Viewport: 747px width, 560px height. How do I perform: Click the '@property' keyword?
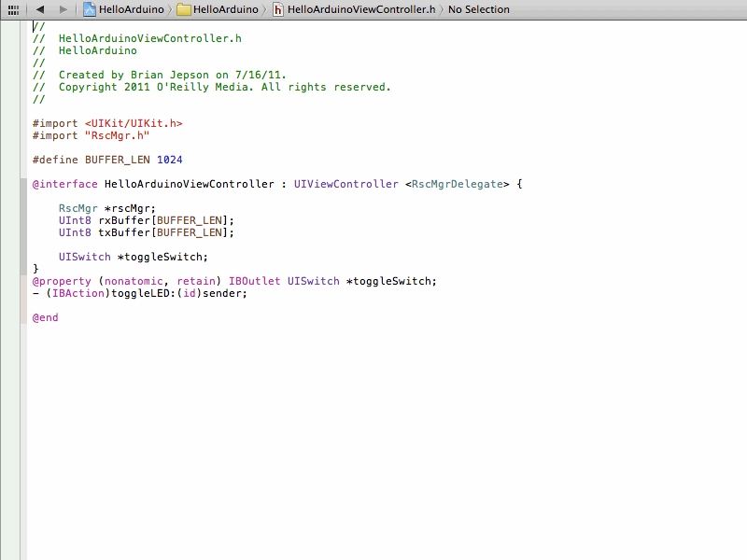(62, 282)
